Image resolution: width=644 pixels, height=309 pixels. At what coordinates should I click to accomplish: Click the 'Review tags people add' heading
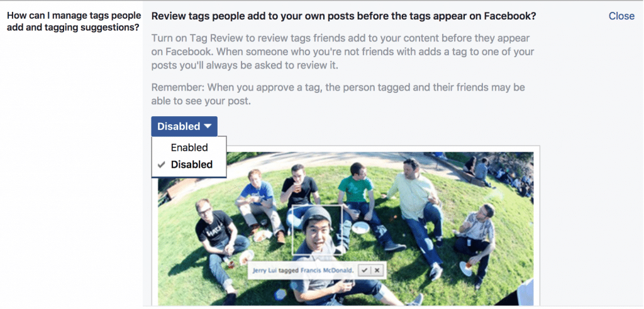[344, 16]
